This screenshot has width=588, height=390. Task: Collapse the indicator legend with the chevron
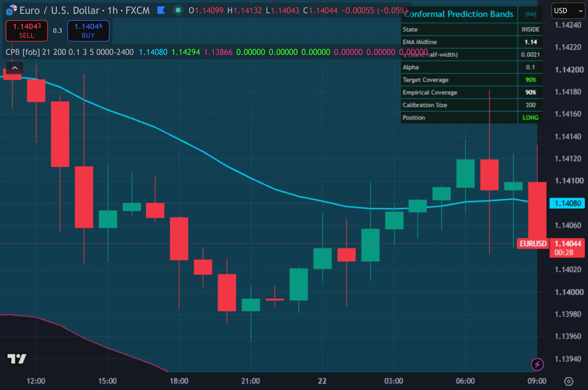tap(15, 68)
